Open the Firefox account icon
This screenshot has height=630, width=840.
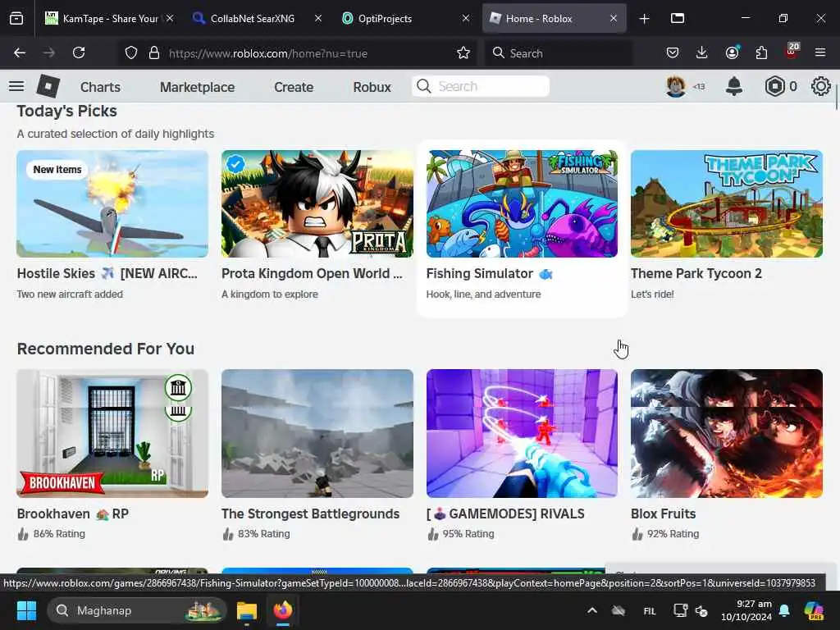732,52
